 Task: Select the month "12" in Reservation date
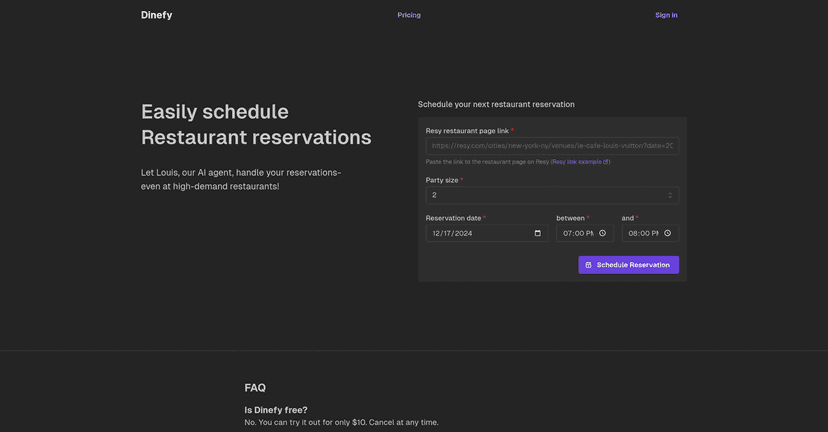pos(436,233)
